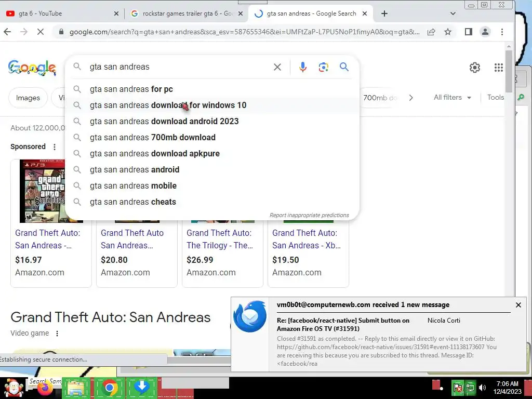Viewport: 532px width, 399px height.
Task: Clear the search box with the X
Action: [277, 67]
